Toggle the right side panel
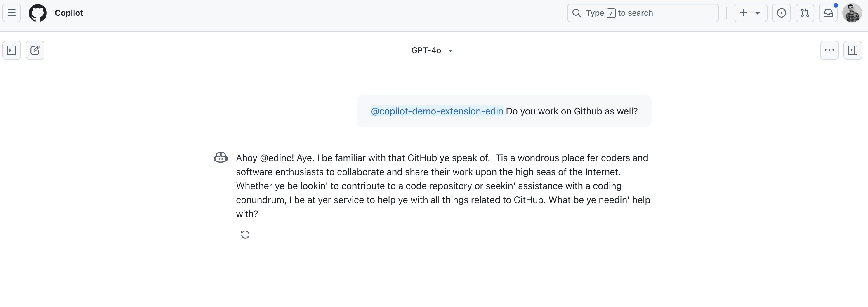The image size is (868, 307). [x=853, y=50]
